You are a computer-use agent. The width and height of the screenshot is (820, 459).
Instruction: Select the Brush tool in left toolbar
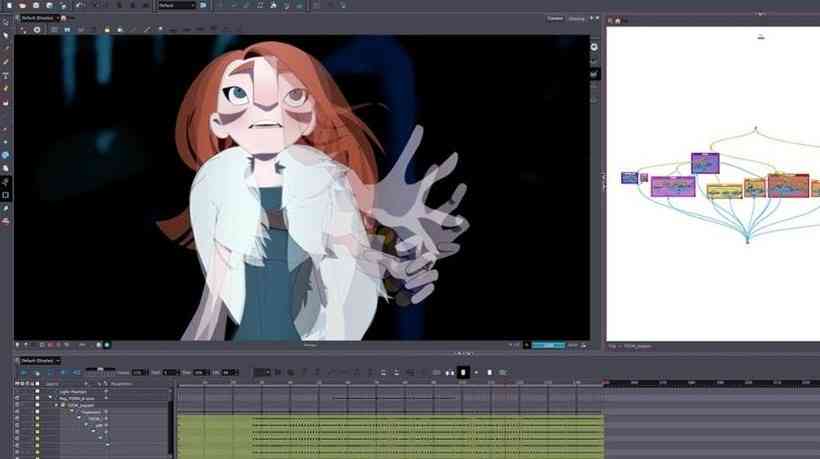pyautogui.click(x=6, y=62)
